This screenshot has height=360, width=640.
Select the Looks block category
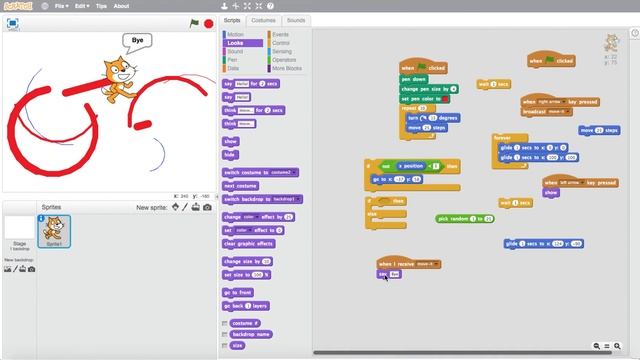pyautogui.click(x=243, y=43)
